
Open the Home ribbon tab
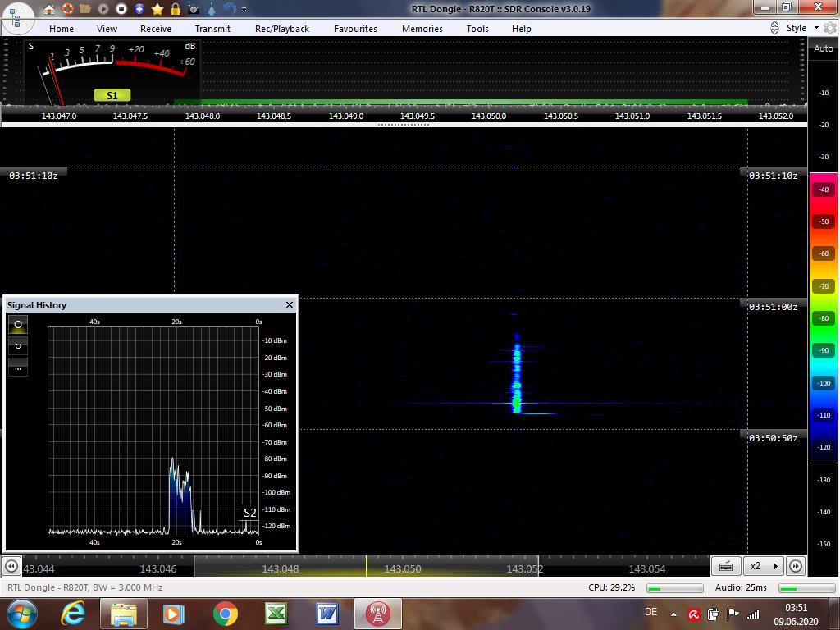tap(62, 29)
